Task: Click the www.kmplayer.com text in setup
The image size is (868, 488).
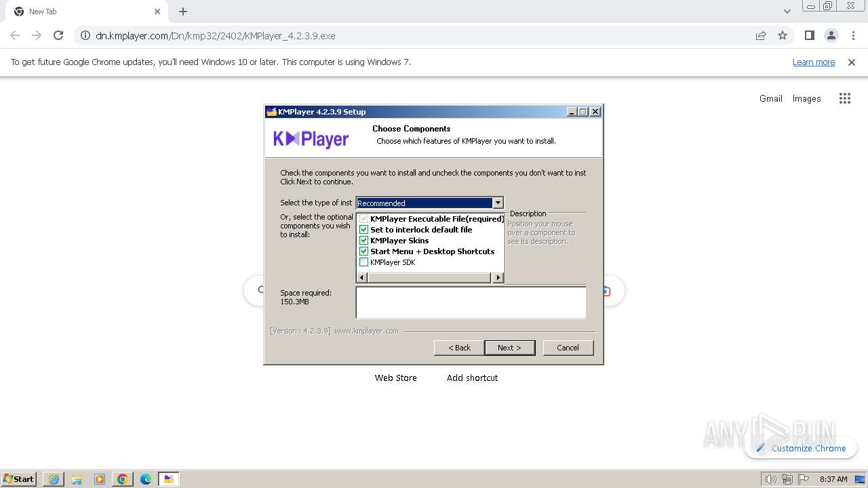Action: pyautogui.click(x=366, y=331)
